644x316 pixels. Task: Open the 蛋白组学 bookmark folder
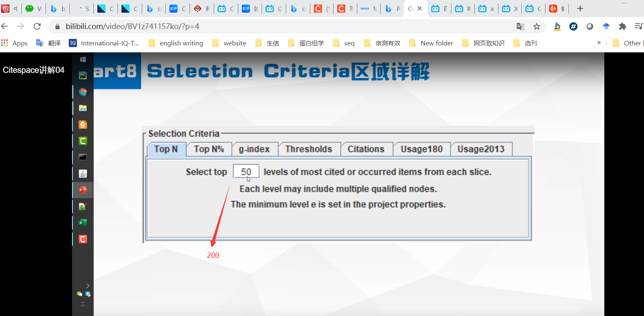306,43
